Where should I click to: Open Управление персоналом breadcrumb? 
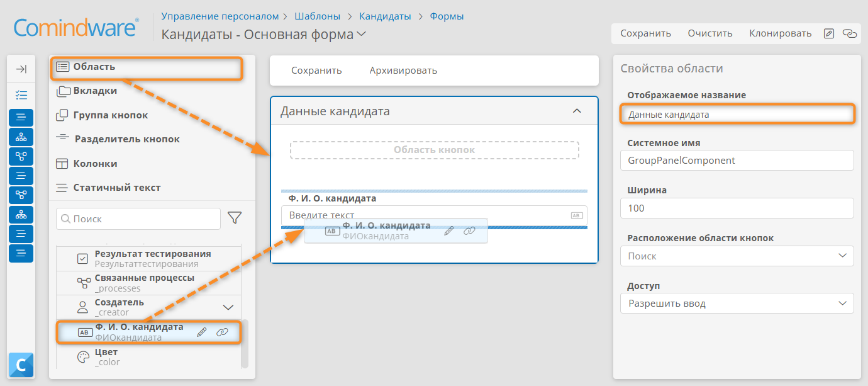click(220, 16)
